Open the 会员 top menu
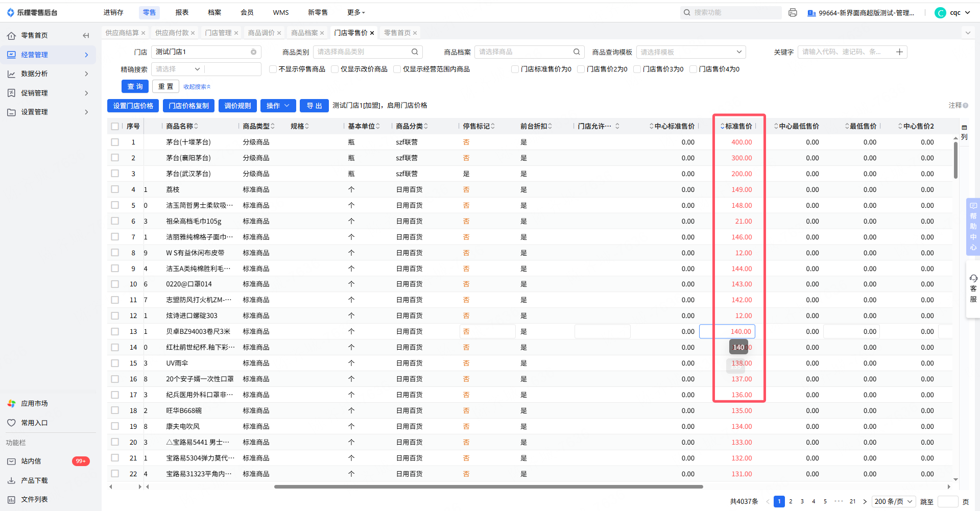The height and width of the screenshot is (511, 980). pyautogui.click(x=247, y=13)
